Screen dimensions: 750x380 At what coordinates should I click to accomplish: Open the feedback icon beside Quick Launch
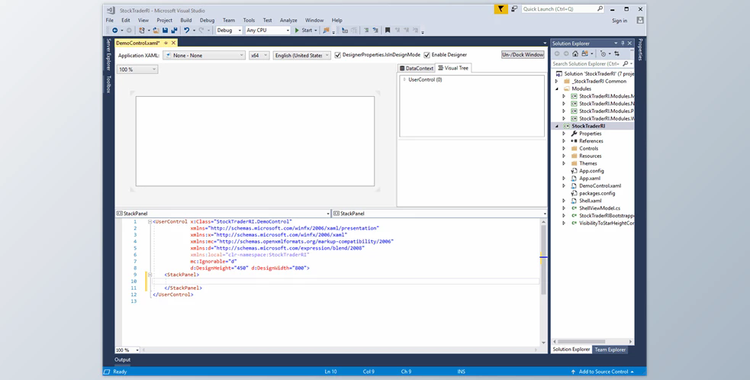[514, 9]
